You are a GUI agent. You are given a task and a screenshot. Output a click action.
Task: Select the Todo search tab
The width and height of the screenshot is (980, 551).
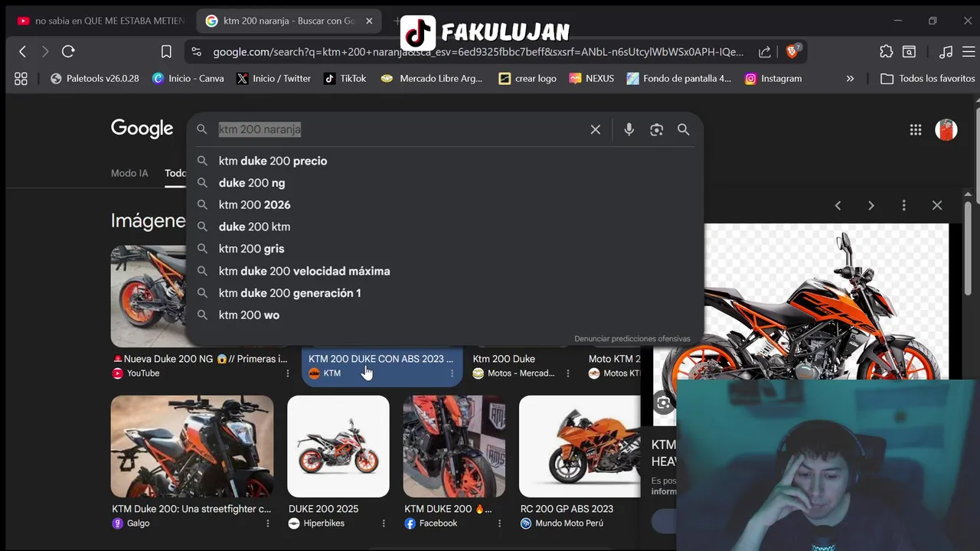[x=175, y=173]
